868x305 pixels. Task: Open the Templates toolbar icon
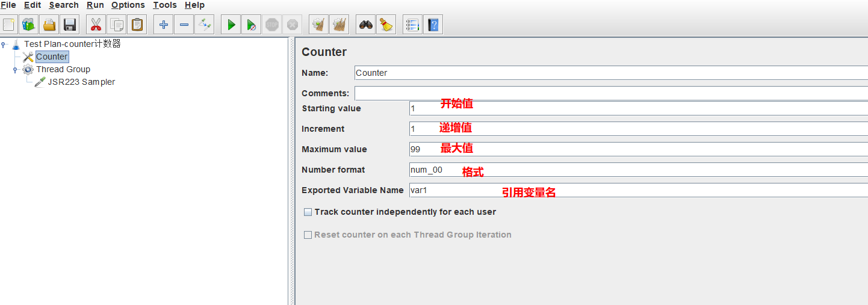point(29,25)
